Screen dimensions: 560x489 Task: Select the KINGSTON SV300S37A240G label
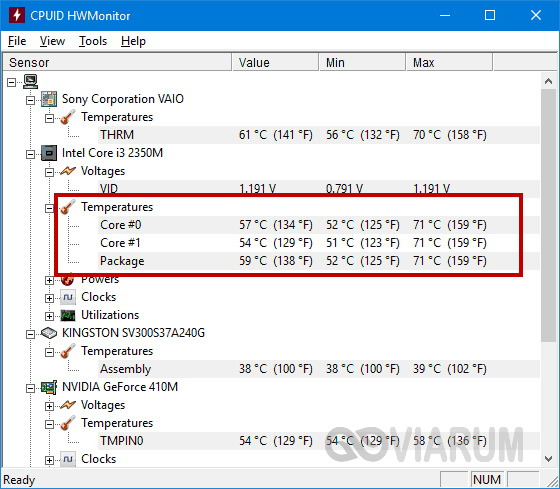click(133, 333)
